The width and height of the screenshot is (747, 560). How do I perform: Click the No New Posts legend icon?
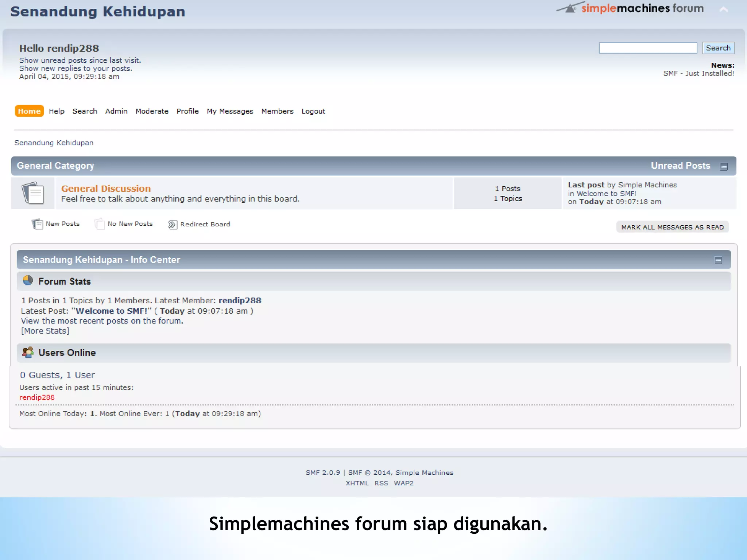click(100, 224)
